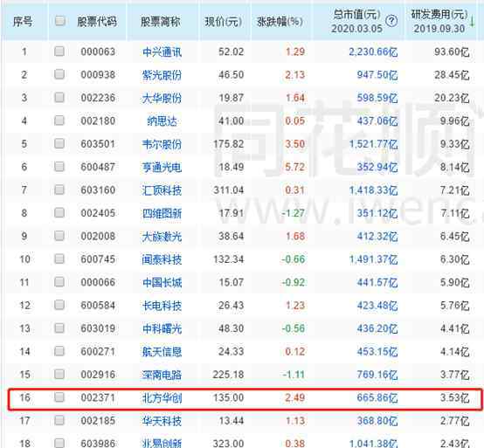Open the 四维图新 stock link
The height and width of the screenshot is (448, 484).
[162, 213]
